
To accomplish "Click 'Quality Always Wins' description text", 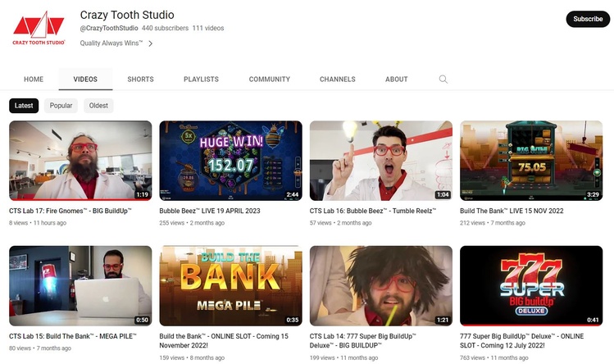I will coord(111,43).
